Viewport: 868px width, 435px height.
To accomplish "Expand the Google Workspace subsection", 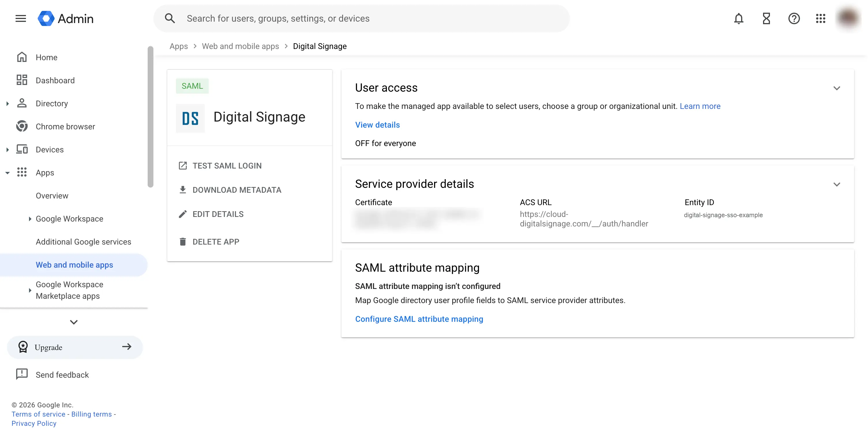I will [x=30, y=219].
